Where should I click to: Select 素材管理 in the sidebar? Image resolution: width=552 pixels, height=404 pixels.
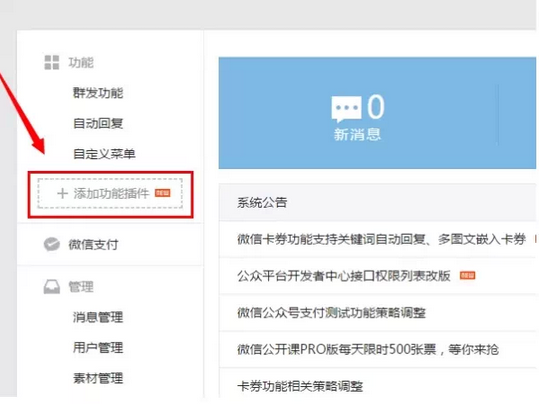(x=98, y=378)
